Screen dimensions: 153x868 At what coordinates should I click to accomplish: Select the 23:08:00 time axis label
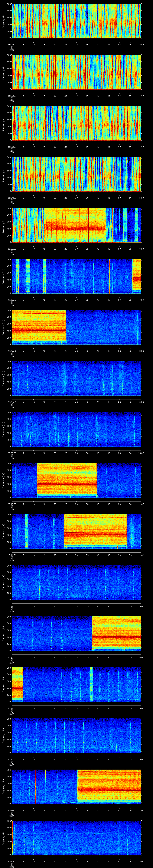tap(12, 402)
